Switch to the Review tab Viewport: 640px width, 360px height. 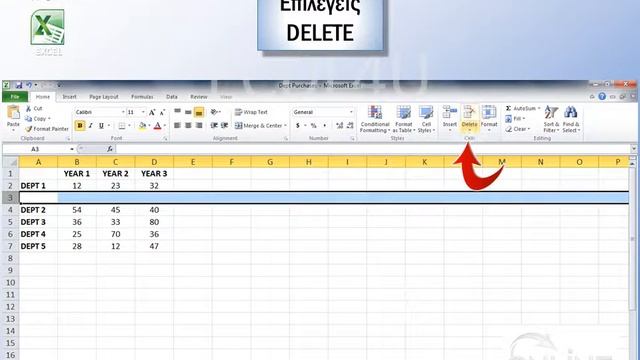(199, 97)
